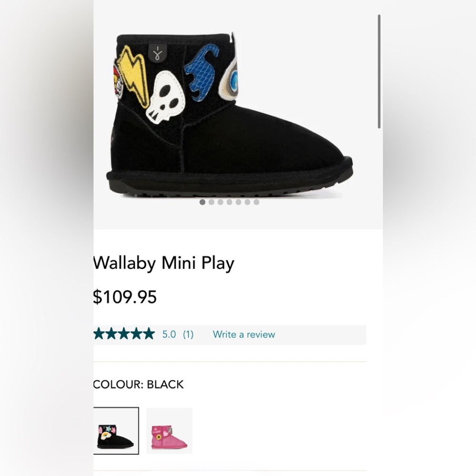Screen dimensions: 476x476
Task: Select the first carousel dot
Action: click(x=202, y=202)
